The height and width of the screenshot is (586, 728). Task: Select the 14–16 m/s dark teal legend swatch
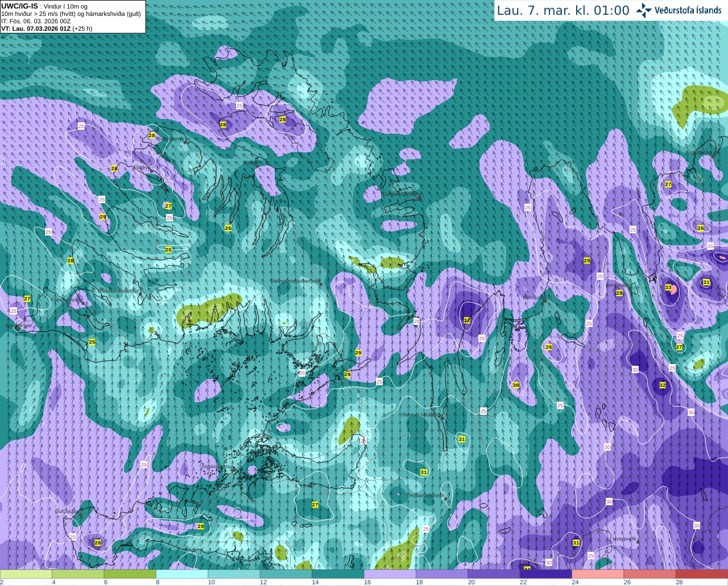click(x=338, y=574)
